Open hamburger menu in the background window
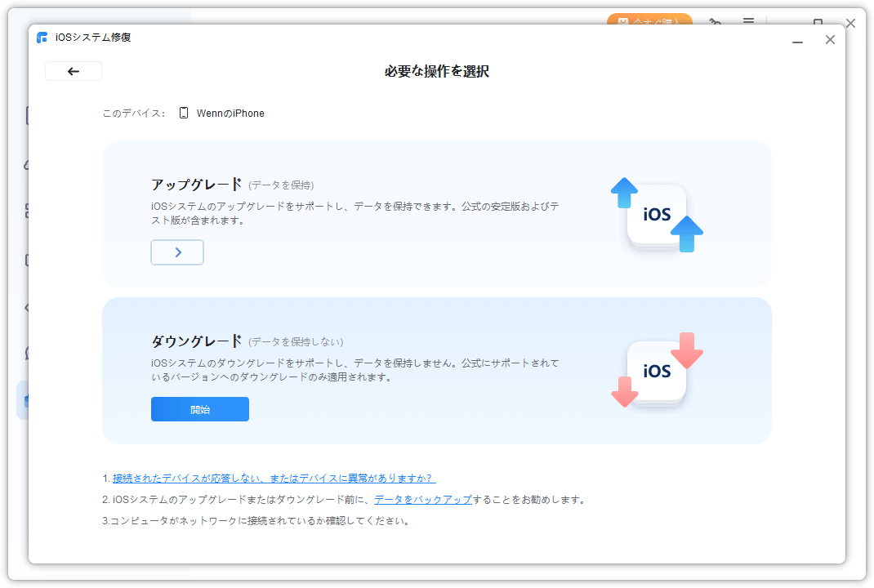Viewport: 874px width, 588px height. coord(748,21)
